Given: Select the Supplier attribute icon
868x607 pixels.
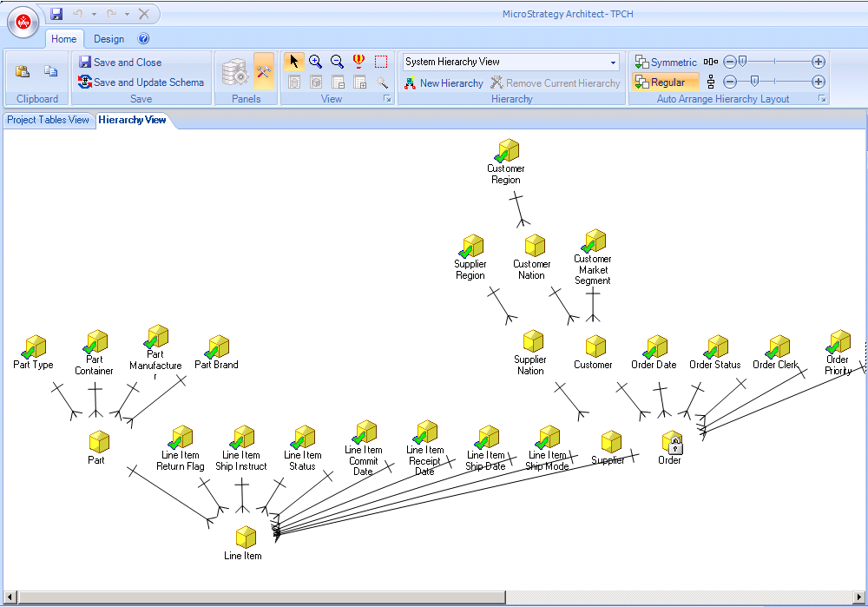Looking at the screenshot, I should tap(611, 442).
